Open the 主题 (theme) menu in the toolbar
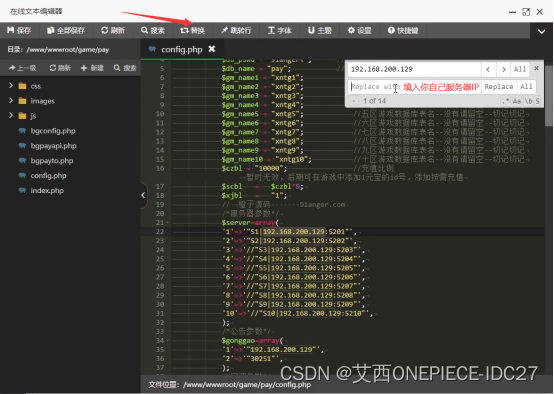 (x=319, y=30)
